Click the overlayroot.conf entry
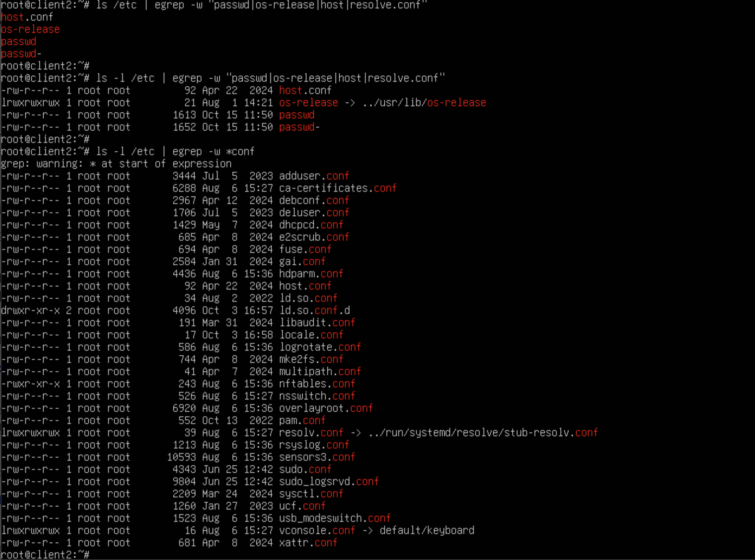This screenshot has height=560, width=755. [x=326, y=408]
